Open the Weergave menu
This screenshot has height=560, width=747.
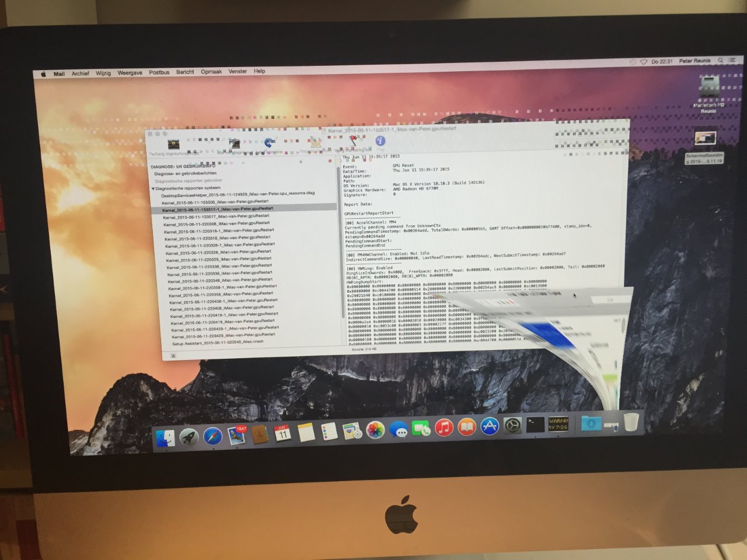130,73
